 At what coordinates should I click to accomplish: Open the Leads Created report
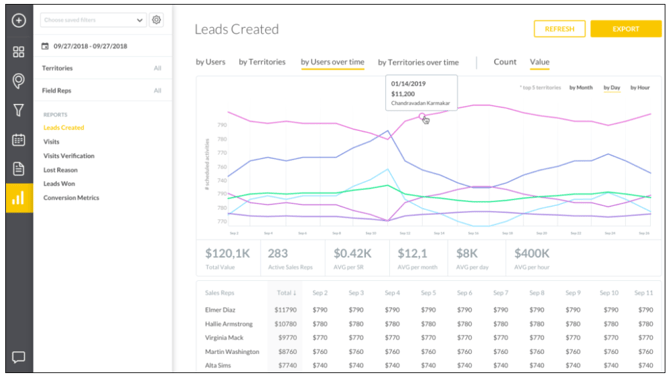point(64,127)
